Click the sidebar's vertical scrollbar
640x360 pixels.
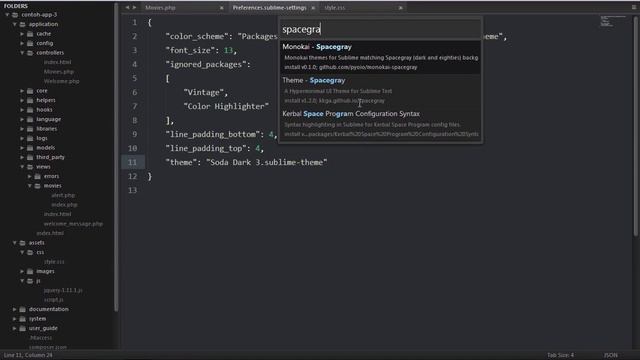click(x=116, y=163)
